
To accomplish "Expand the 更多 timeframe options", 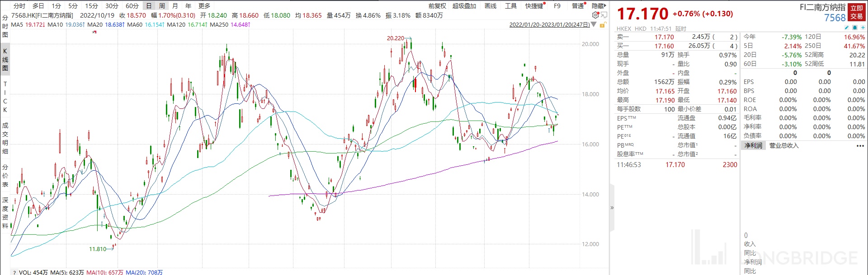I will (204, 6).
